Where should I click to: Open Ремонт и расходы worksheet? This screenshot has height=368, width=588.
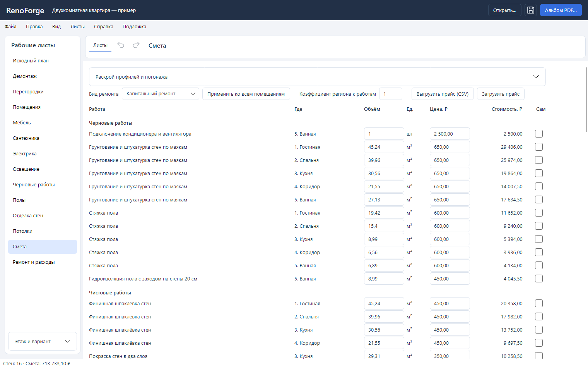coord(43,262)
